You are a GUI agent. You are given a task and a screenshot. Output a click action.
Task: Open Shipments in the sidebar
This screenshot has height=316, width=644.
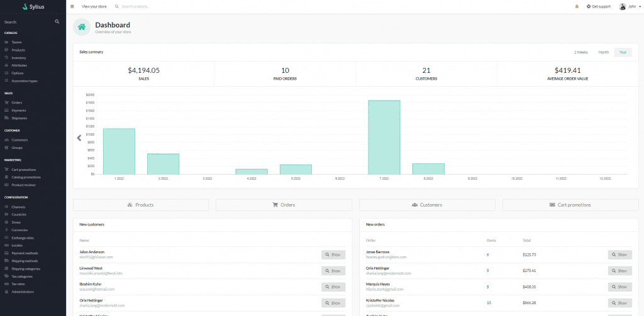(x=19, y=118)
